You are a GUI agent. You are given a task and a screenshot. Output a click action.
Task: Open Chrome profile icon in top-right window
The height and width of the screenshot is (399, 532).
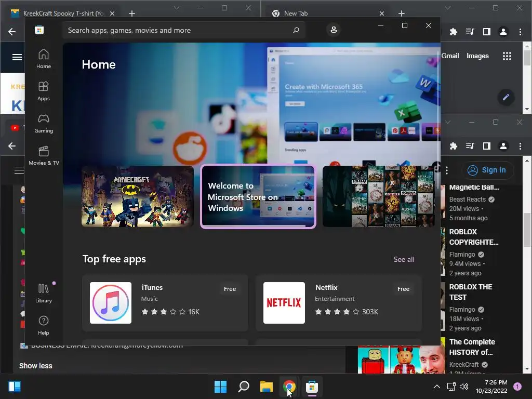point(503,32)
